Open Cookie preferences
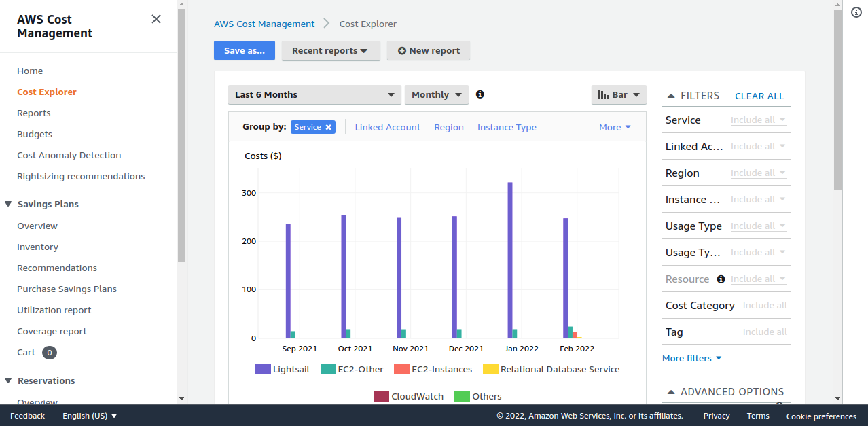Screen dimensions: 868x426 [821, 416]
